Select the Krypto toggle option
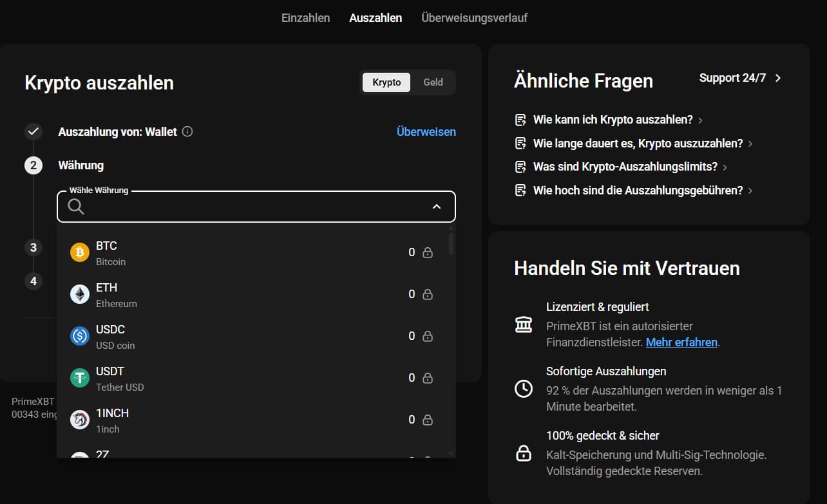Screen dimensions: 827x504 (386, 82)
